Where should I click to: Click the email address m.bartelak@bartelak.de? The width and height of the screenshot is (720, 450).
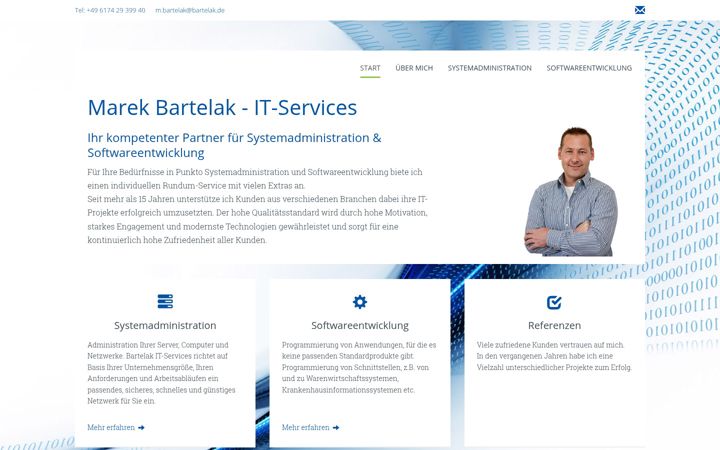click(x=190, y=10)
